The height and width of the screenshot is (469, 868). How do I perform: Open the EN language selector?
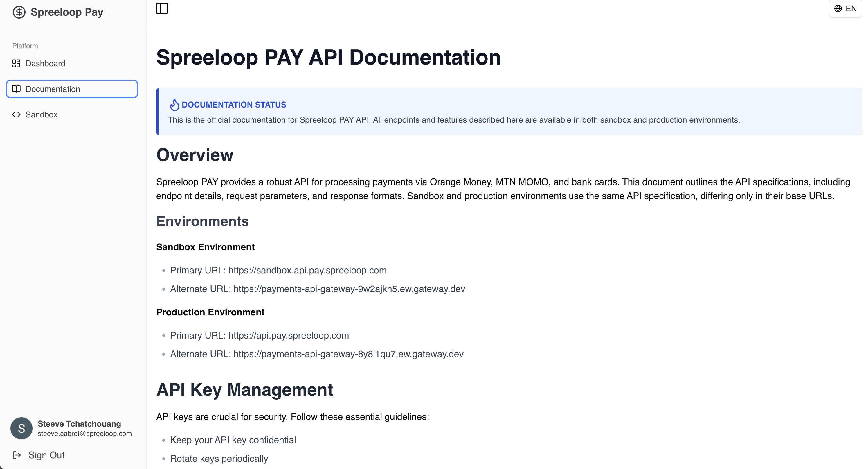[845, 8]
